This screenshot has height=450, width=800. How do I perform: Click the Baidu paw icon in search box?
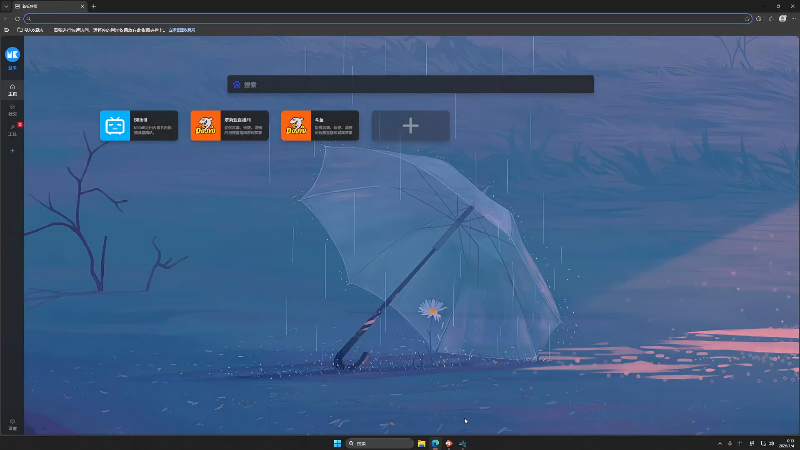pos(237,85)
